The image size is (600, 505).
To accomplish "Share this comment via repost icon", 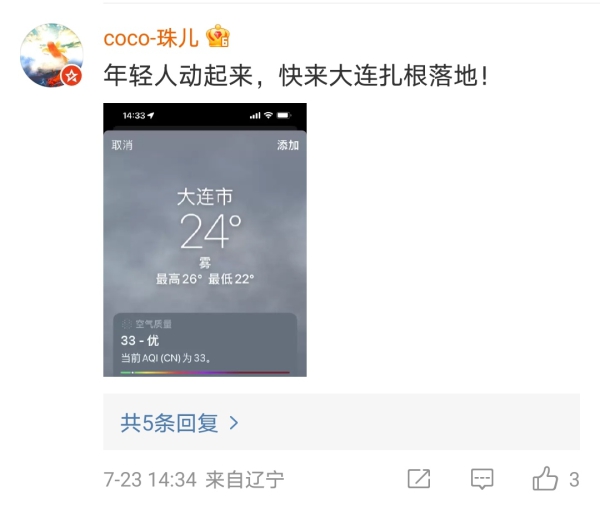I will (x=419, y=479).
